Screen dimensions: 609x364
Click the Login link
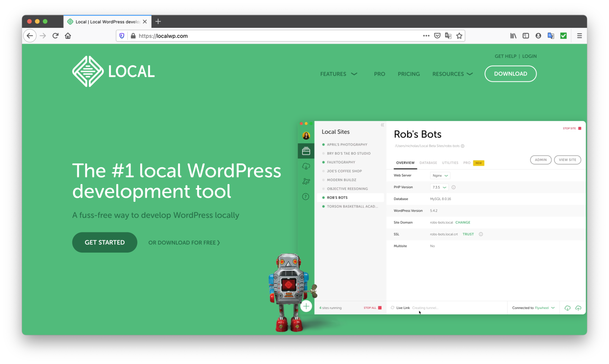[x=529, y=56]
